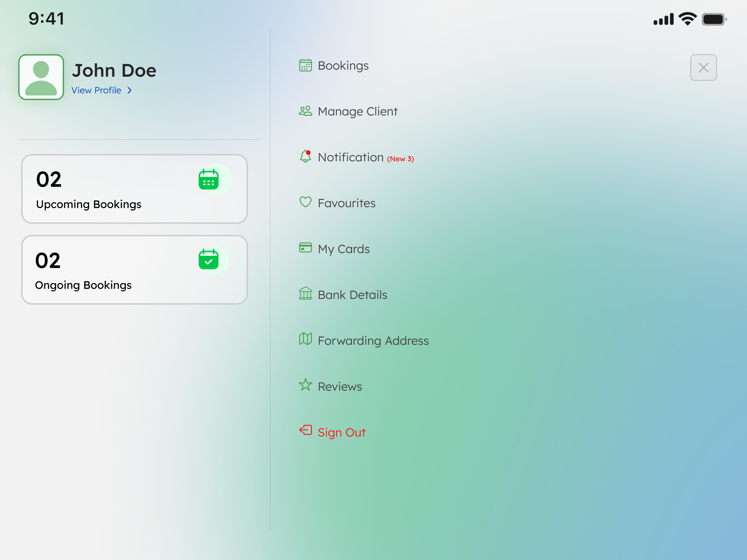Open the Ongoing Bookings card
Screen dimensions: 747x560
click(135, 270)
